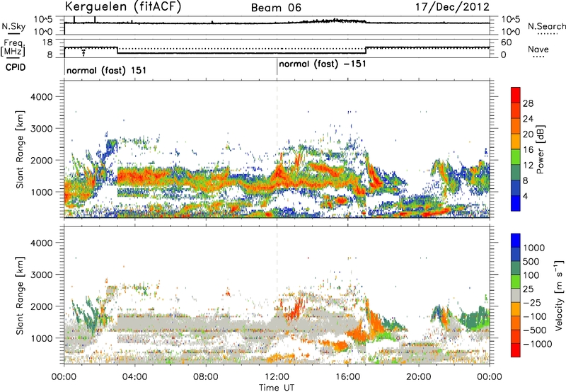Click the CPID row label
This screenshot has width=566, height=392.
[x=16, y=67]
